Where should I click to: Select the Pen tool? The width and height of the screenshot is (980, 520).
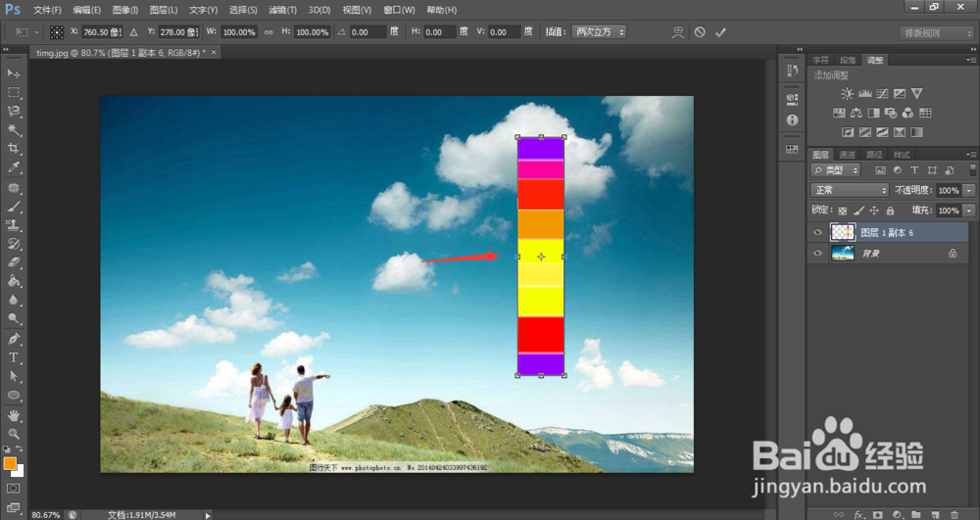coord(13,339)
